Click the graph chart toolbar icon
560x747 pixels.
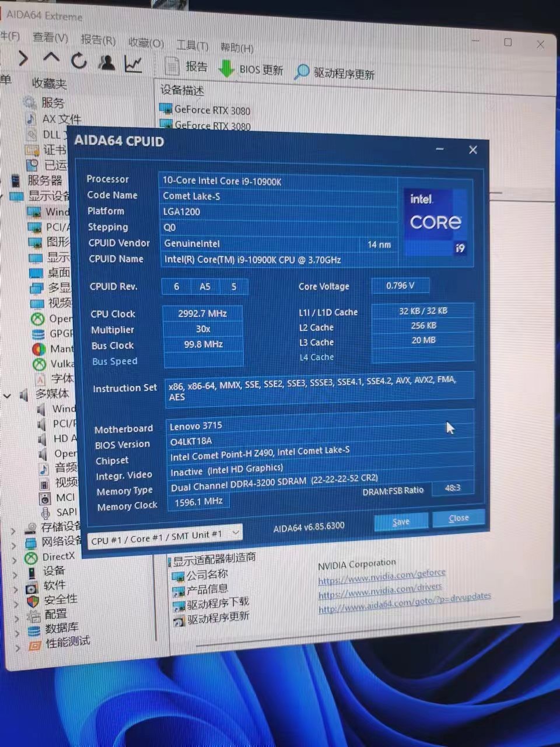pyautogui.click(x=134, y=64)
